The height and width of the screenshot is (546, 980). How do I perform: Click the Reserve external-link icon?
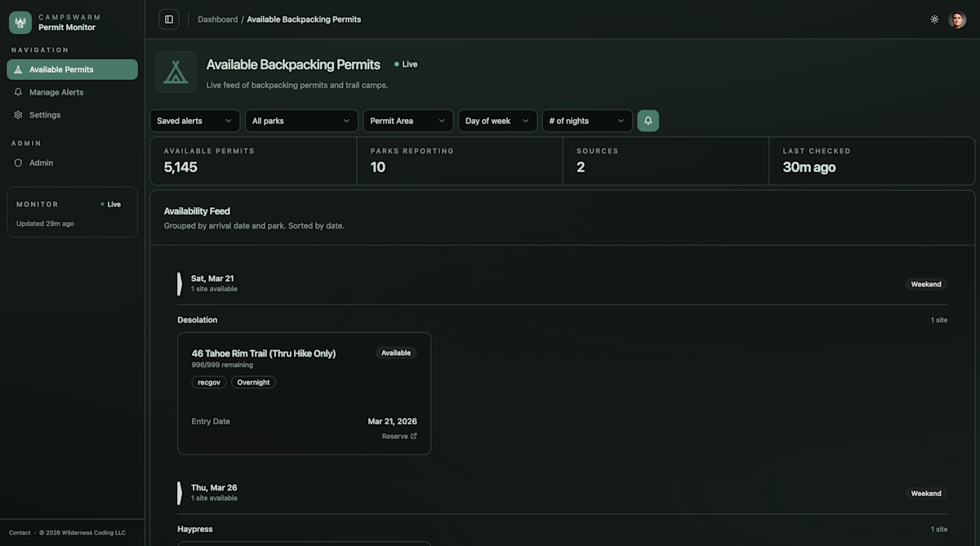click(x=413, y=437)
